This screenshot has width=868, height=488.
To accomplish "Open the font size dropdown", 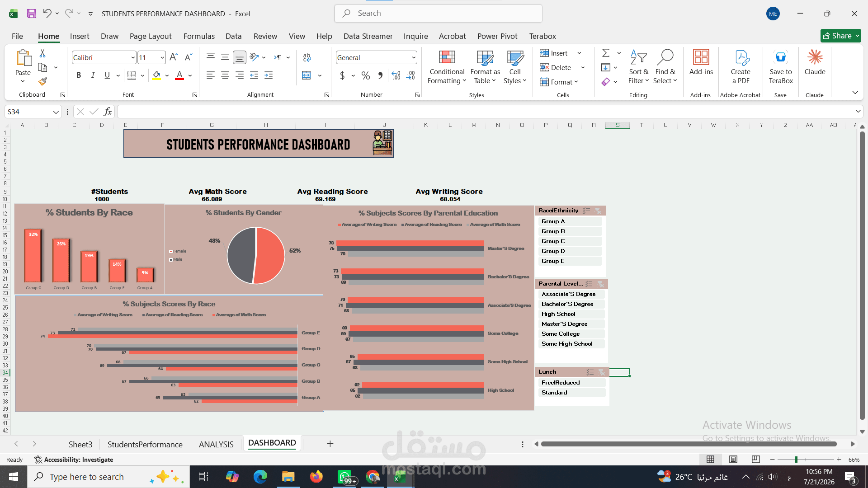I will pyautogui.click(x=162, y=57).
